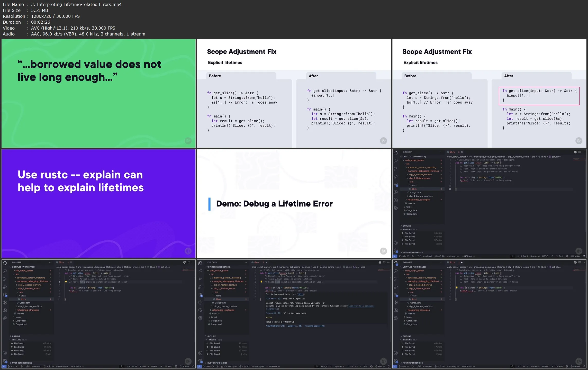Image resolution: width=588 pixels, height=370 pixels.
Task: Click the unsaved-changes dot on the lib.rs tab
Action: [462, 262]
